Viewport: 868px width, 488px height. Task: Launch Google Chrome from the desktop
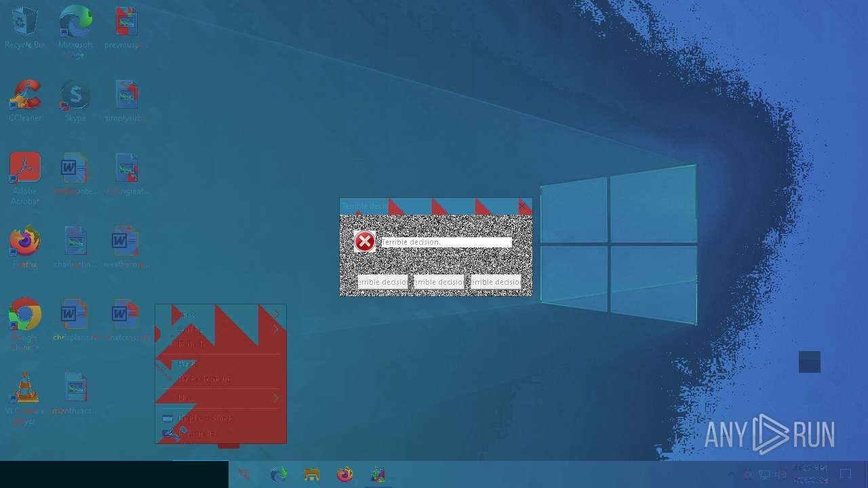25,315
